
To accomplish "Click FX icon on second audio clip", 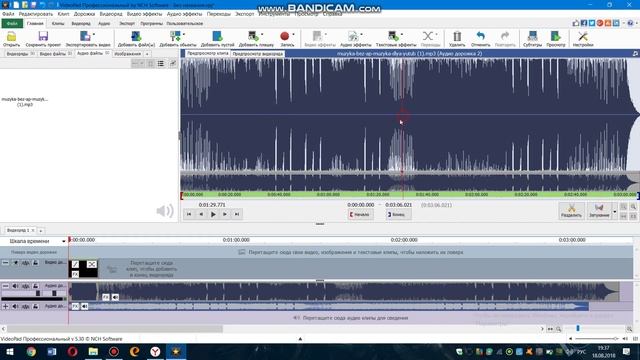I will [x=75, y=306].
